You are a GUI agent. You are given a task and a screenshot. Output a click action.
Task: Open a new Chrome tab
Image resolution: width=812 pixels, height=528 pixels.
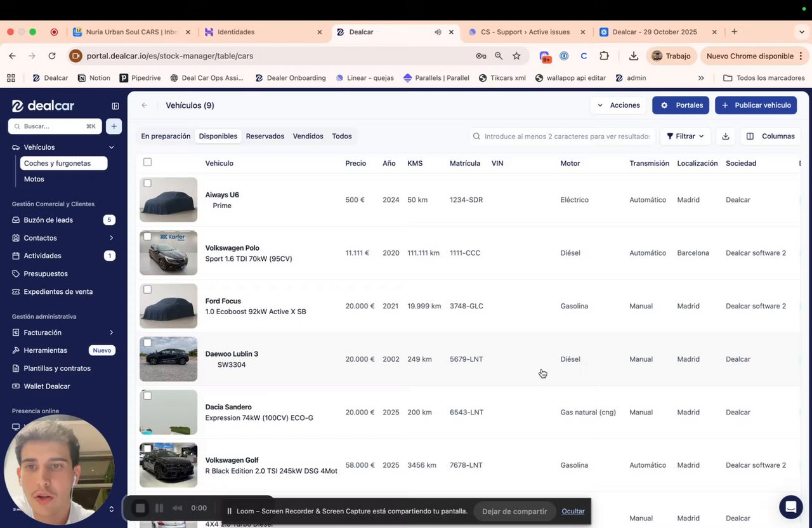pyautogui.click(x=734, y=32)
